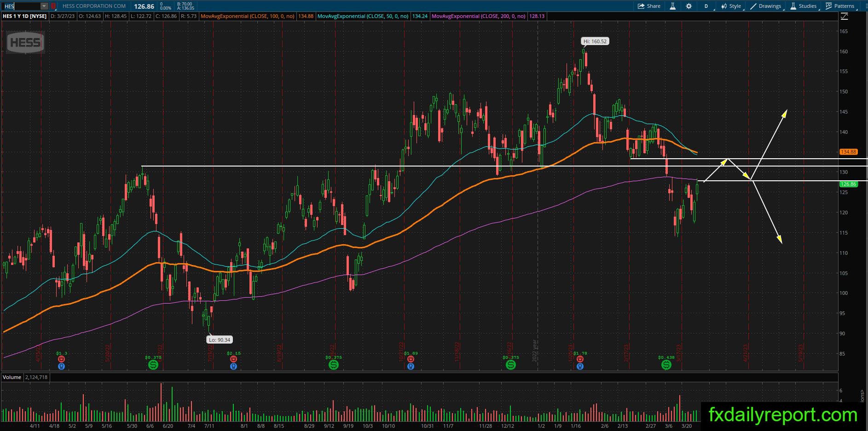Open the D aggregation period dropdown

click(706, 6)
